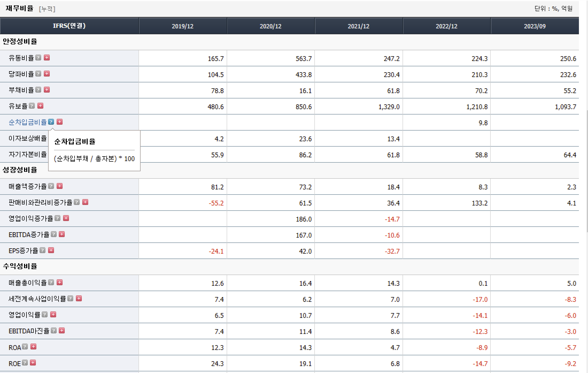Click the 순차입금비율 link label
Image resolution: width=588 pixels, height=373 pixels.
click(x=28, y=122)
